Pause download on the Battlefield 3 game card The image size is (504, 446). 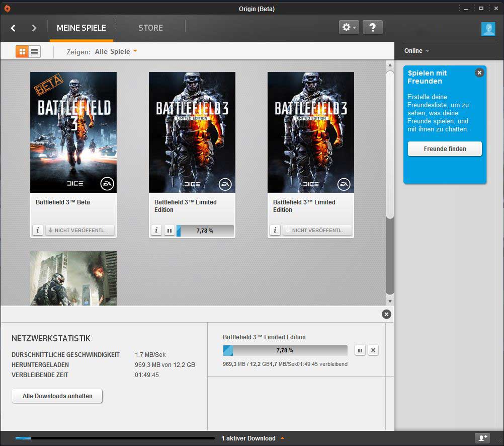click(170, 231)
